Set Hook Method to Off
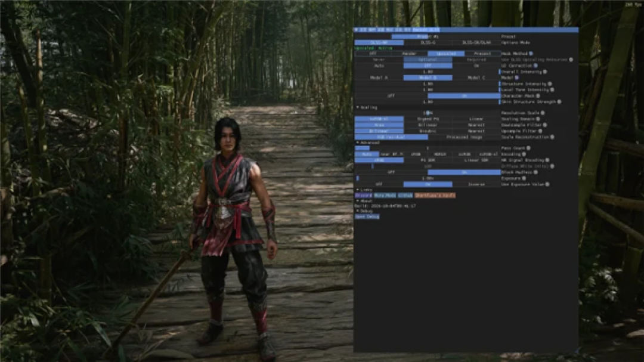Image resolution: width=644 pixels, height=362 pixels. click(373, 54)
